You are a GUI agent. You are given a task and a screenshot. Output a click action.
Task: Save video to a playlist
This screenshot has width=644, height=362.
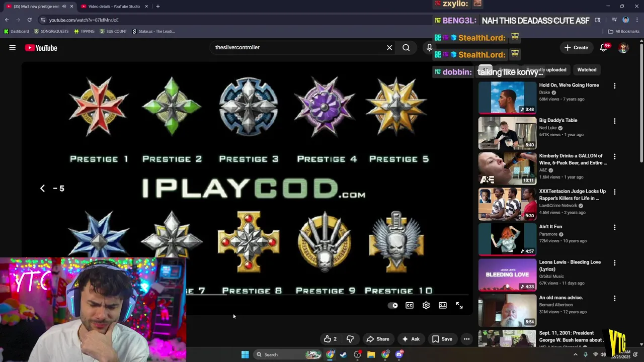coord(442,339)
